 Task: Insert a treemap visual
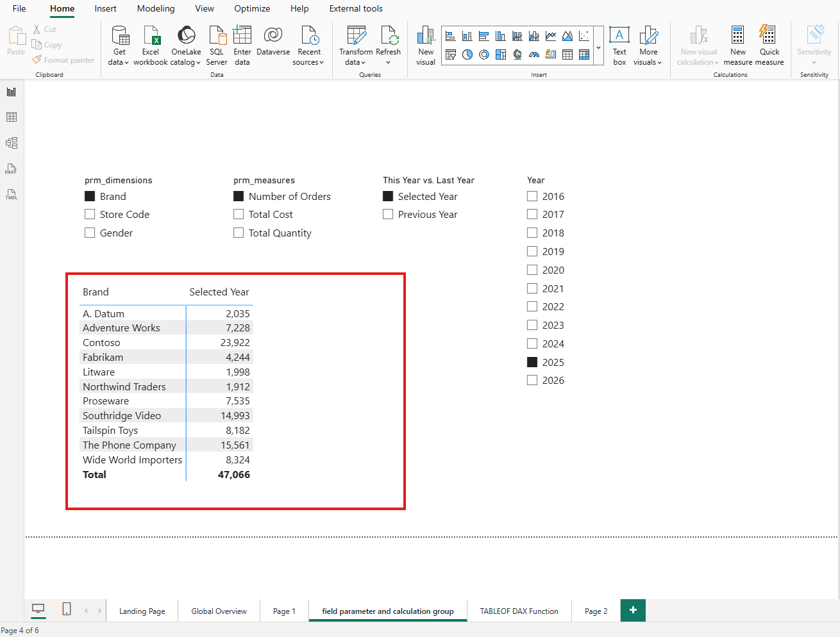click(501, 54)
